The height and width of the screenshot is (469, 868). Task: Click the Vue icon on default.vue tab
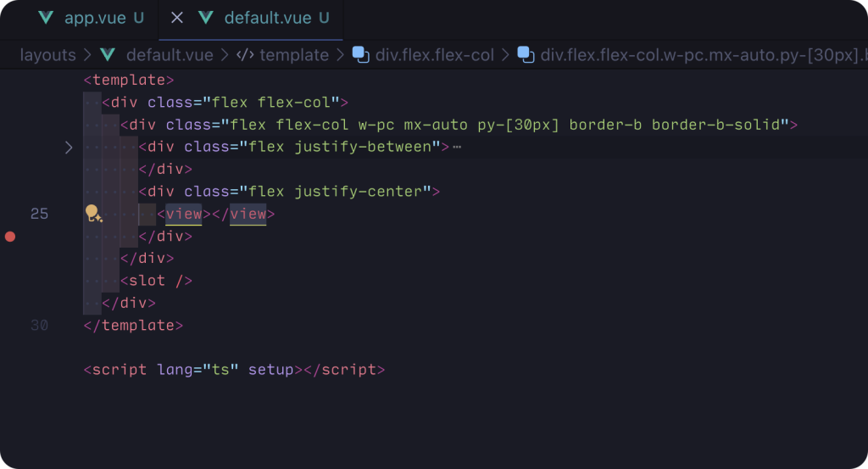[x=206, y=18]
